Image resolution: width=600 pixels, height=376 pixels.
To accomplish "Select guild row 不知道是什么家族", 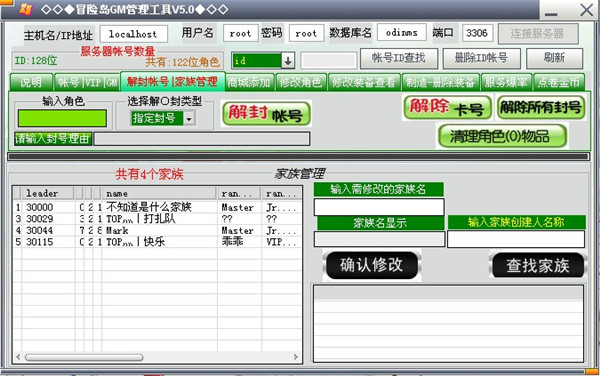I will click(158, 207).
